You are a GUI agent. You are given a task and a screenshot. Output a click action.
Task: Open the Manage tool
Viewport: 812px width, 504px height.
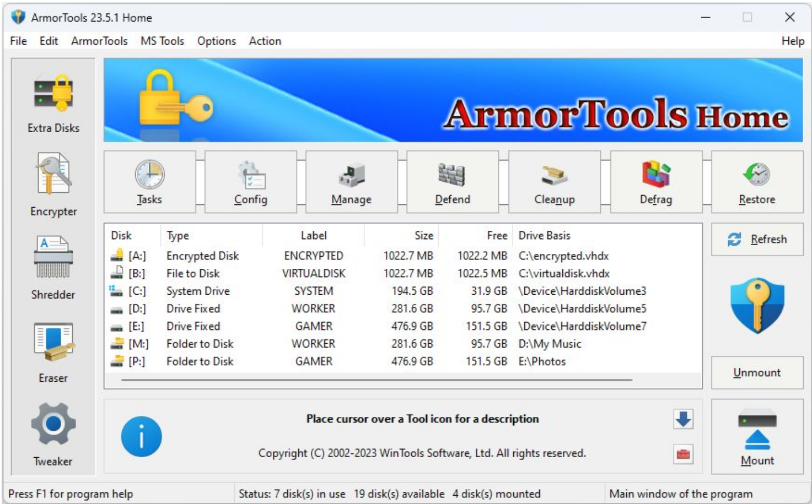click(x=351, y=182)
